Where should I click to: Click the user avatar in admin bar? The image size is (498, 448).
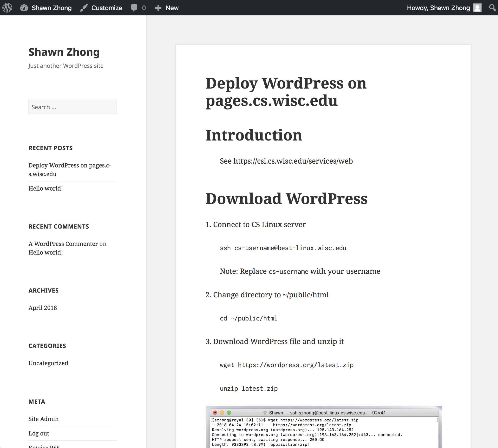(x=477, y=8)
